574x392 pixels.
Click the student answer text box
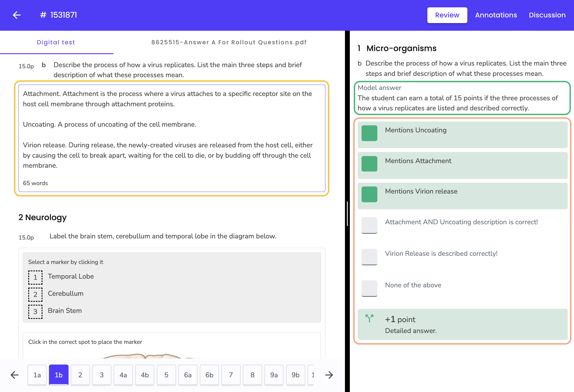click(x=172, y=138)
